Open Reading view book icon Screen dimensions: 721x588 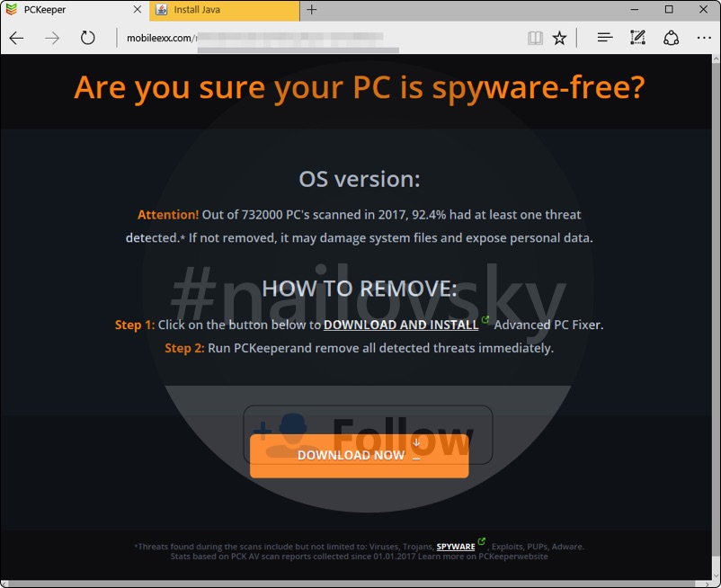[x=535, y=38]
